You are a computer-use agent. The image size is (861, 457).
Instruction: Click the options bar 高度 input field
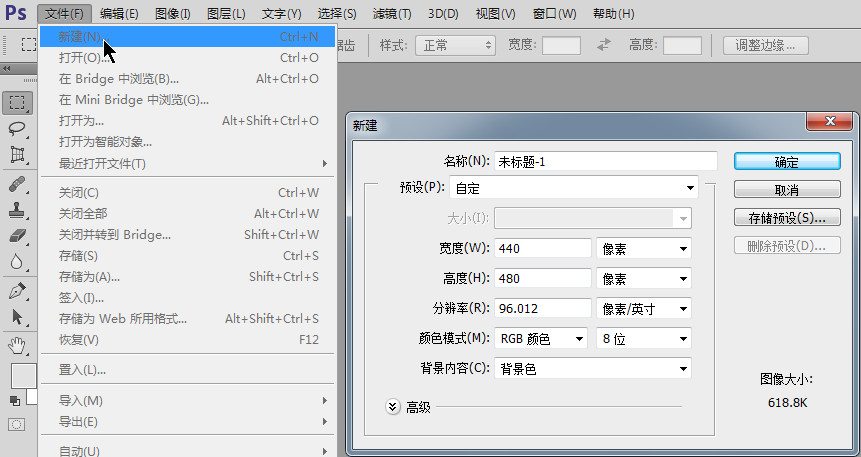pos(682,45)
